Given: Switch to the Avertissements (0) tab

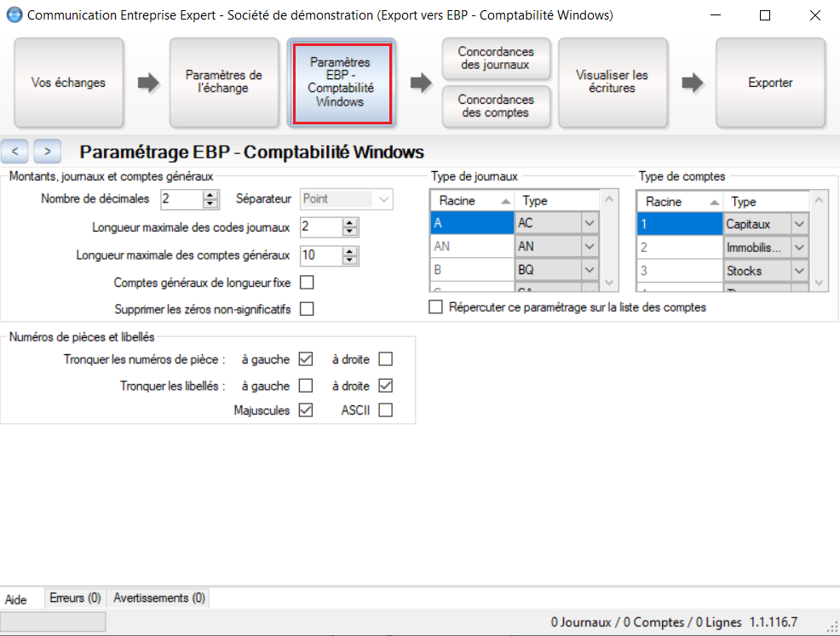Looking at the screenshot, I should (x=159, y=598).
